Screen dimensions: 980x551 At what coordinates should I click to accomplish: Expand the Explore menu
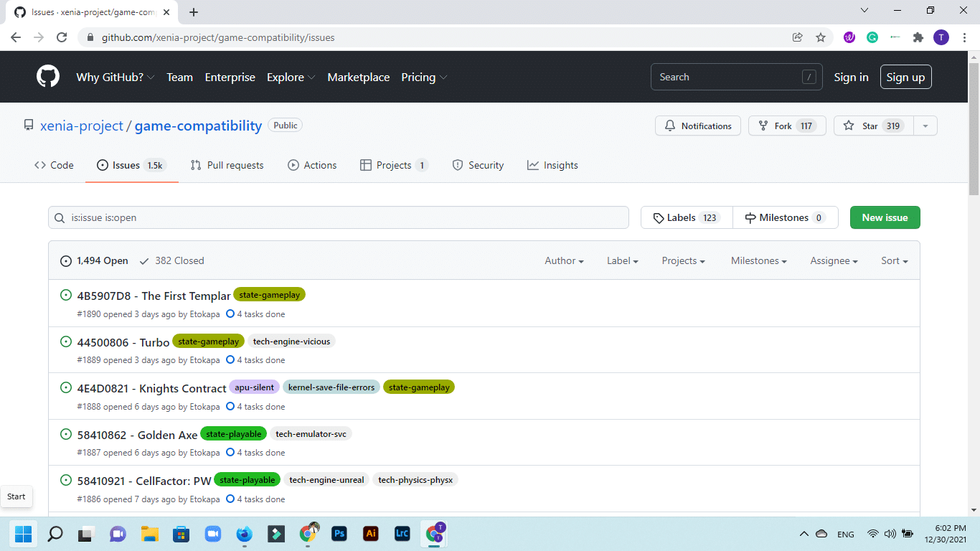click(291, 77)
